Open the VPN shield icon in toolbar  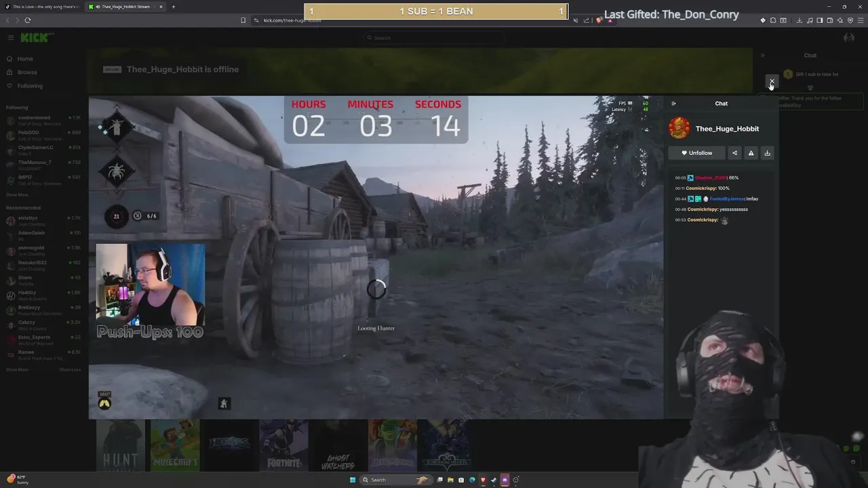tap(850, 20)
